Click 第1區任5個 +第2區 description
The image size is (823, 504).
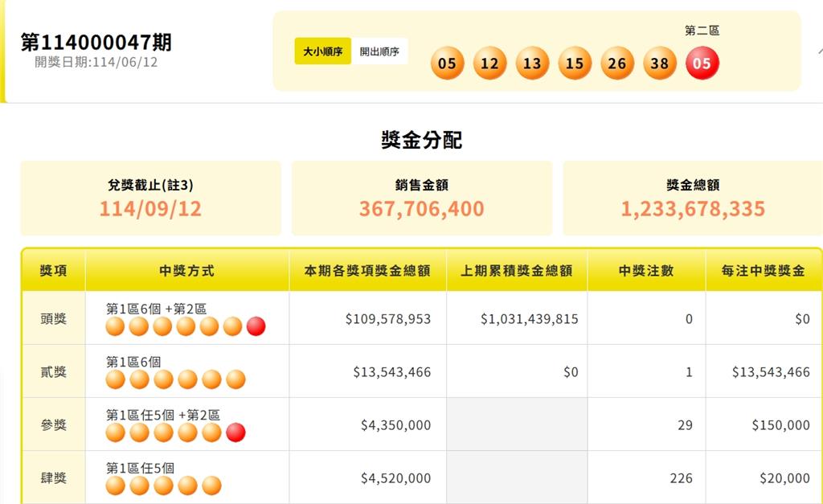pyautogui.click(x=163, y=415)
